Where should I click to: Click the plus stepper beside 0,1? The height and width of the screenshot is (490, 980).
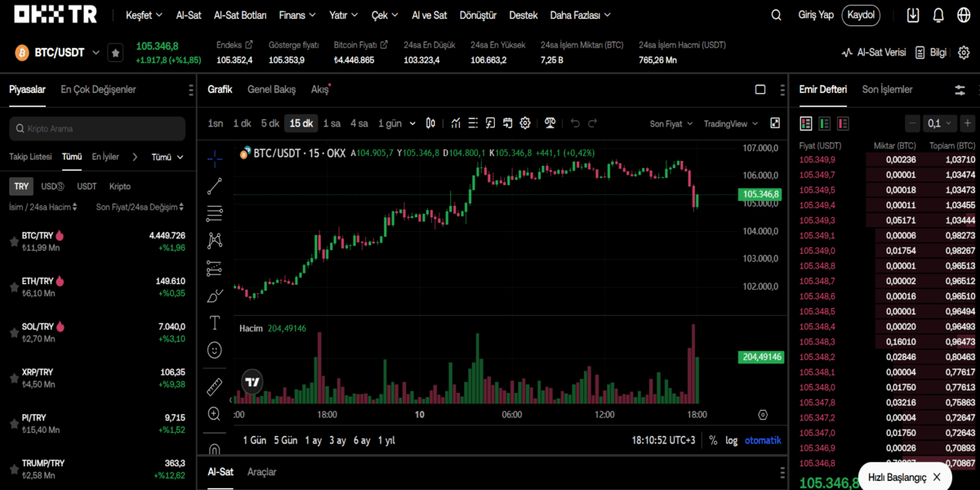pyautogui.click(x=968, y=123)
